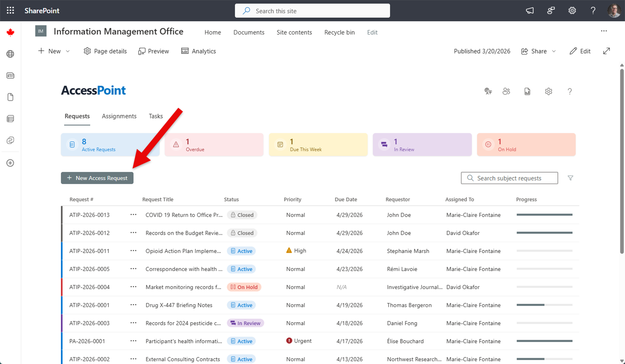Open the ellipsis menu for ATIP-2026-0011
This screenshot has height=364, width=625.
(x=133, y=251)
